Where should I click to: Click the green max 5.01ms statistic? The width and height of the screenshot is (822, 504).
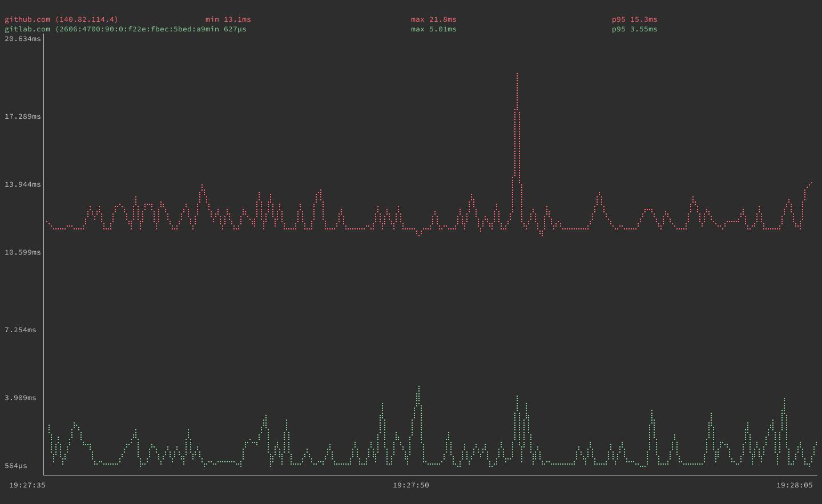[x=433, y=29]
